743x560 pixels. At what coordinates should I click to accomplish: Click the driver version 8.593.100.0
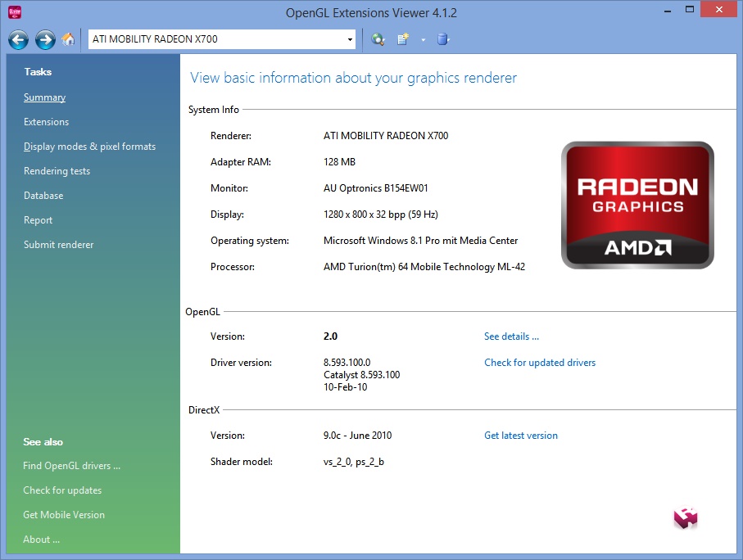point(347,363)
